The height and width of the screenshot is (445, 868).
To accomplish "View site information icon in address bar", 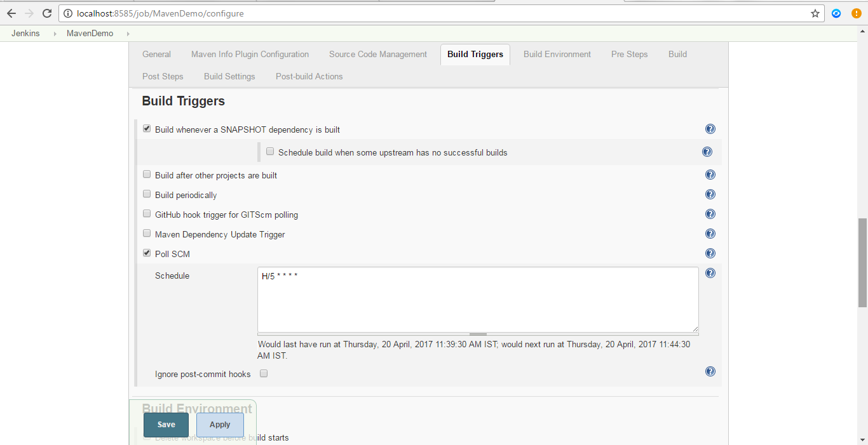I will 68,13.
